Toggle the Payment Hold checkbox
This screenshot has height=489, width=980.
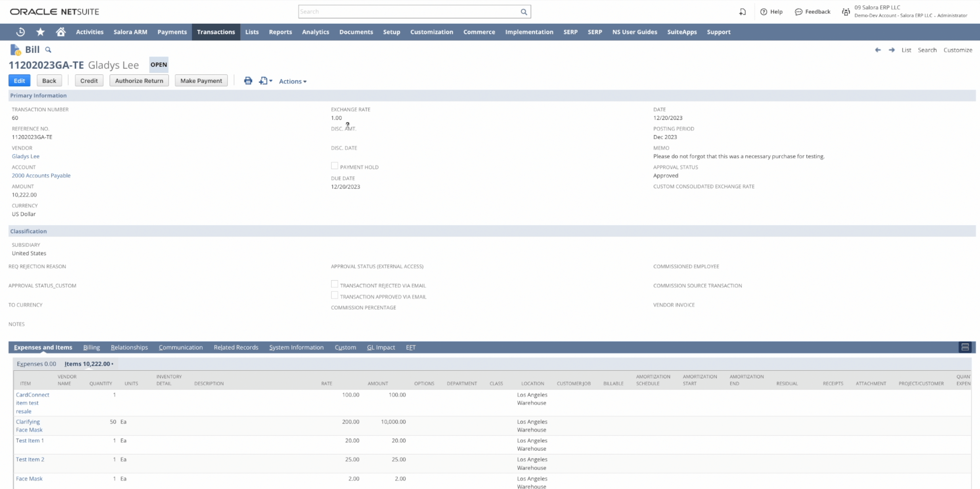click(335, 166)
